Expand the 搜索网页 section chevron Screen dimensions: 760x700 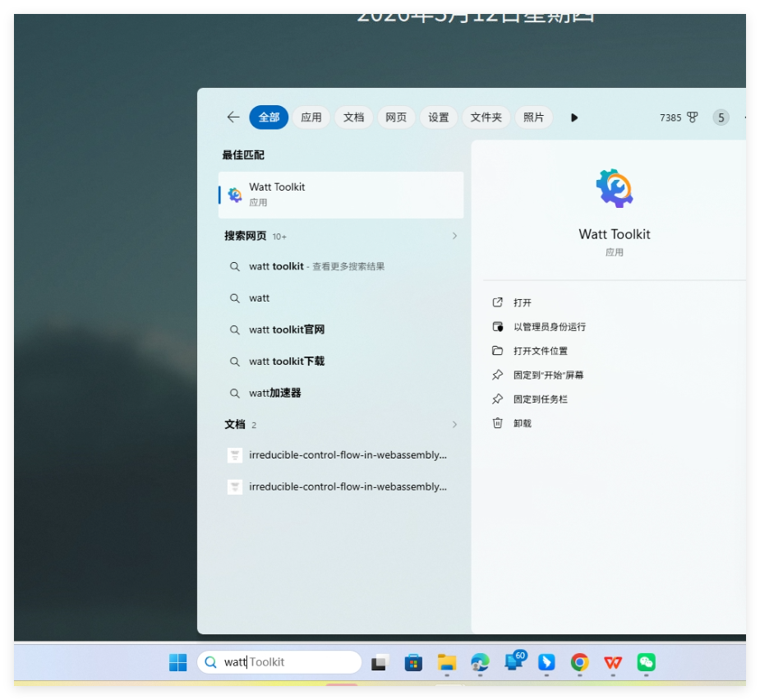pos(454,236)
